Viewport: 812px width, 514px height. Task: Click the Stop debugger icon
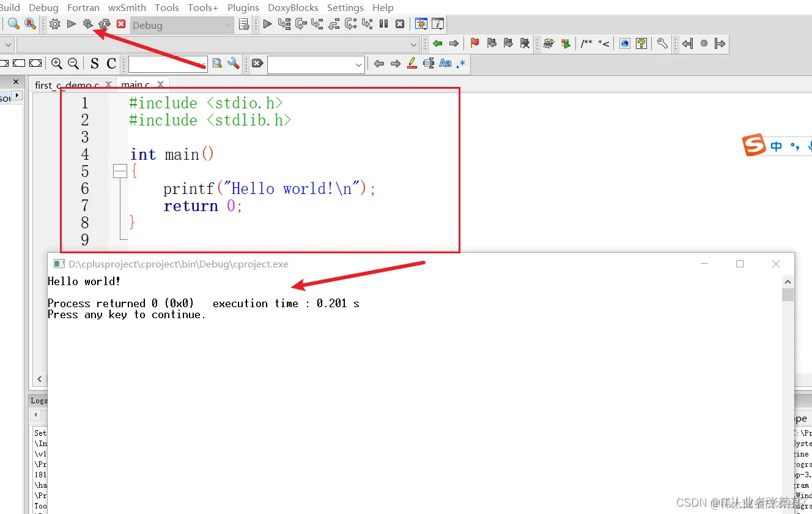(x=400, y=24)
